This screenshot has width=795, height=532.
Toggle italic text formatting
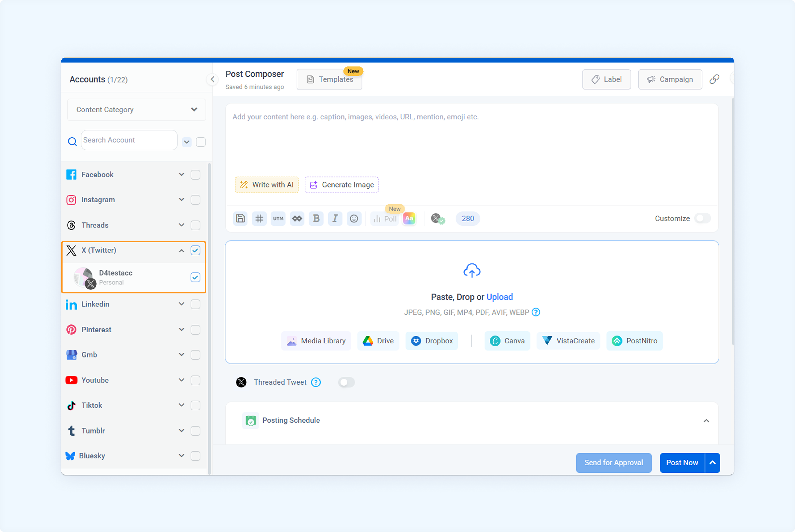pyautogui.click(x=335, y=218)
